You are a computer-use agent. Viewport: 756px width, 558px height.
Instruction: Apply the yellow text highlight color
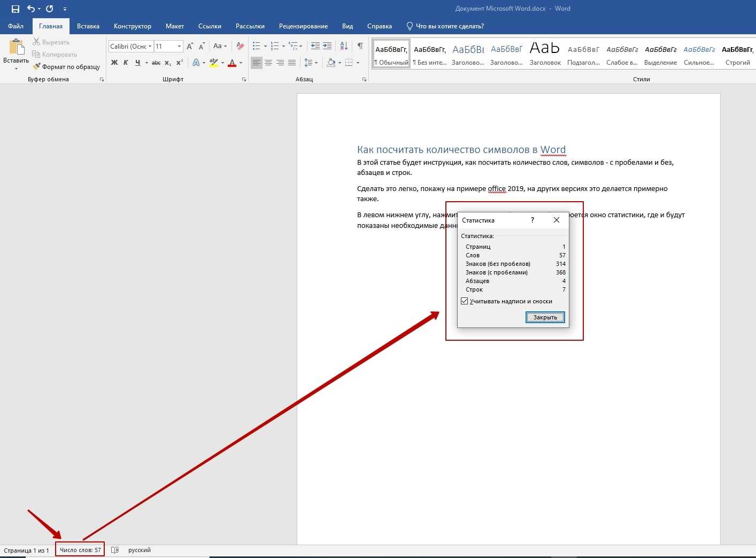[214, 63]
